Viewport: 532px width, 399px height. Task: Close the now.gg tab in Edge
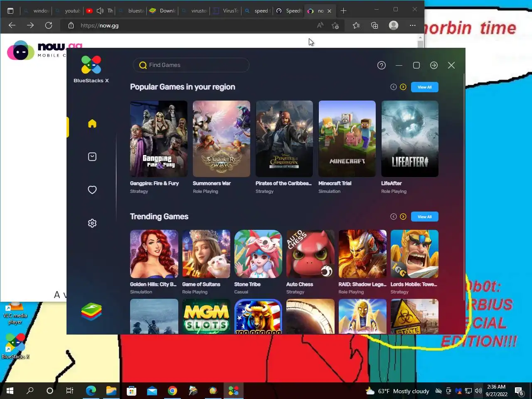pyautogui.click(x=329, y=11)
